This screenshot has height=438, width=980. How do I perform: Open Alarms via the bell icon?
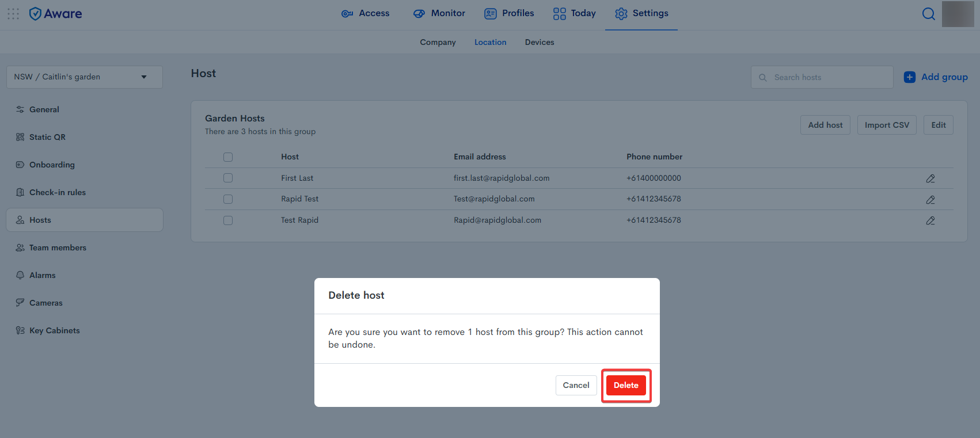coord(20,275)
